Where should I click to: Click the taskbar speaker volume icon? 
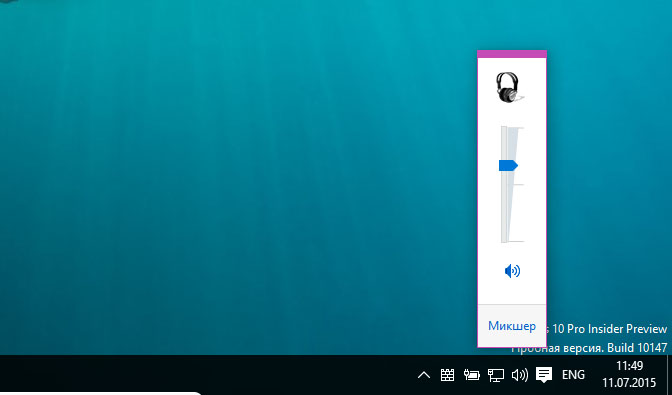(x=520, y=375)
